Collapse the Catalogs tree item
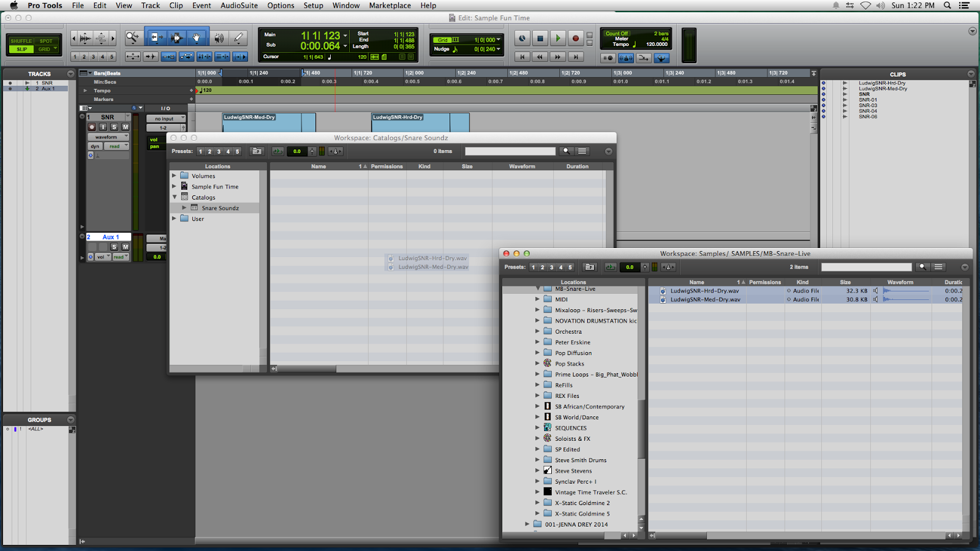The height and width of the screenshot is (551, 980). click(x=175, y=197)
